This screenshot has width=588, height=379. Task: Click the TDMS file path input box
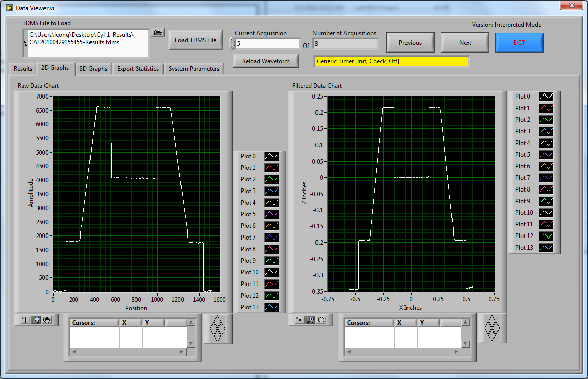coord(88,43)
